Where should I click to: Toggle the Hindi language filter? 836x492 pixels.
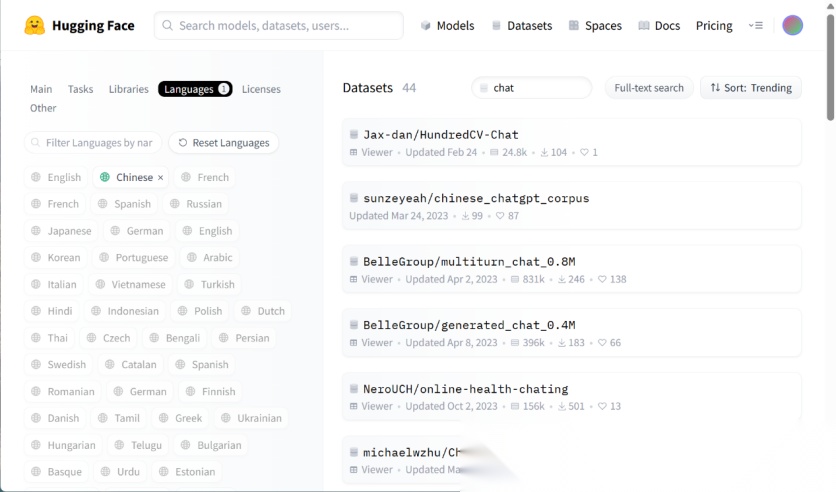[x=52, y=311]
